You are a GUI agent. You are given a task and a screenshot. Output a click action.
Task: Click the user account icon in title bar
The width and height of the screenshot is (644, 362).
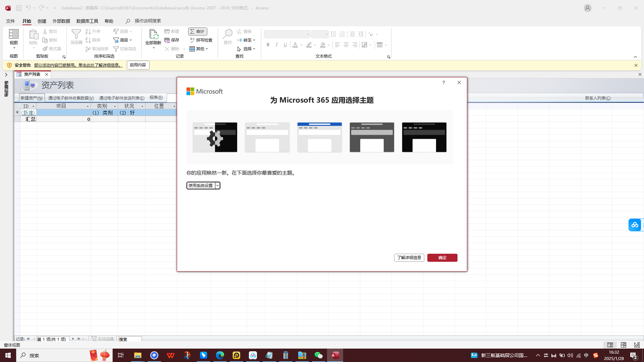587,8
